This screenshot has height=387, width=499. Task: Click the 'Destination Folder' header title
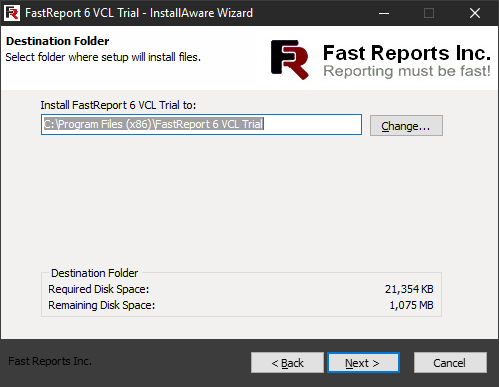click(58, 41)
